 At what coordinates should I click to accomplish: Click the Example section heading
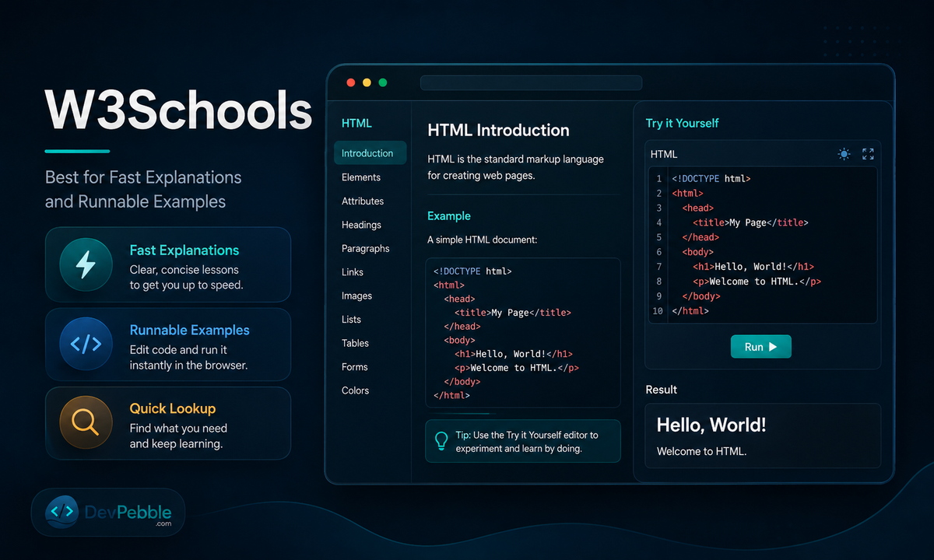449,216
